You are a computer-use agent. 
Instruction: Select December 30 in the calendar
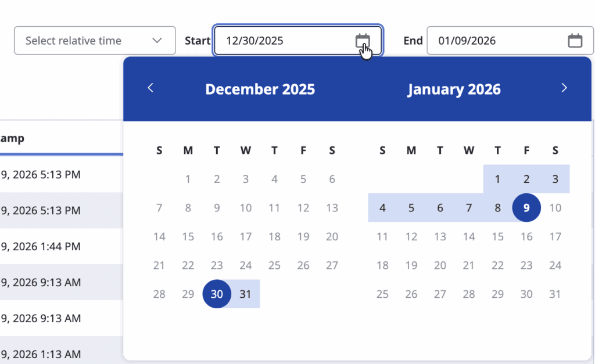[217, 294]
